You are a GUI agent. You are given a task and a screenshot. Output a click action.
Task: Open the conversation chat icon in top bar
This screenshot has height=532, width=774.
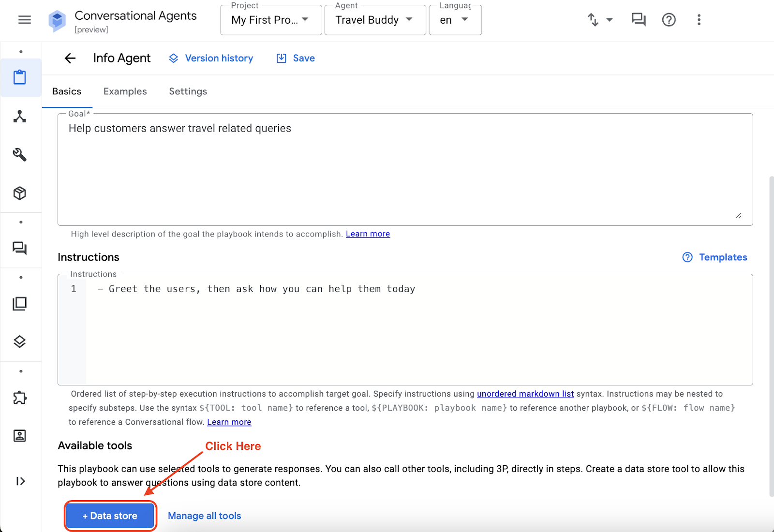coord(639,20)
